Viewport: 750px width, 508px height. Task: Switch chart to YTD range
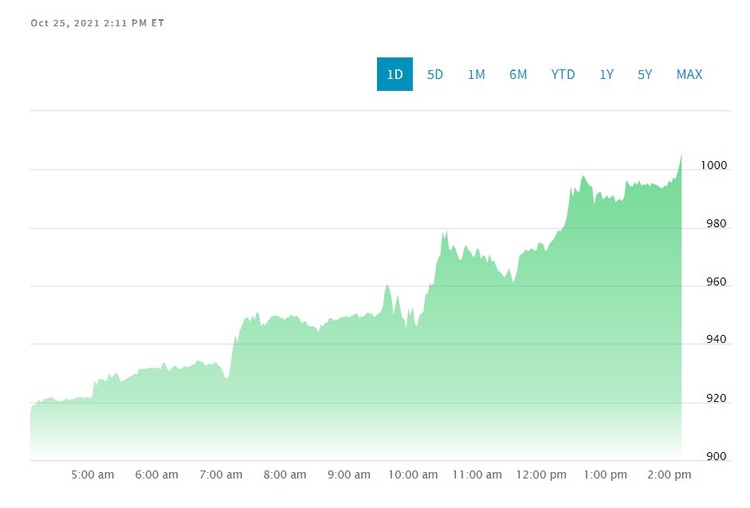pos(563,74)
